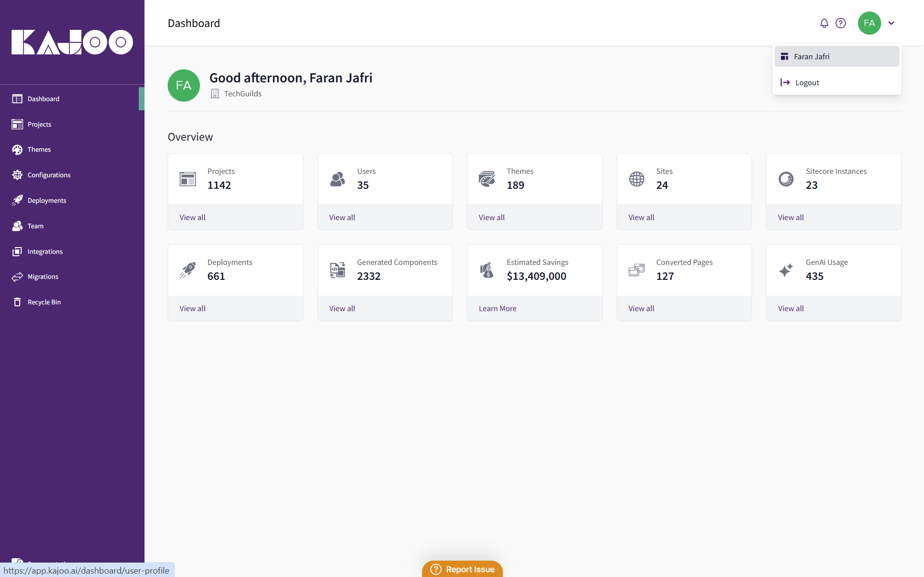Click the Converted Pages count 127
The height and width of the screenshot is (577, 924).
click(665, 276)
